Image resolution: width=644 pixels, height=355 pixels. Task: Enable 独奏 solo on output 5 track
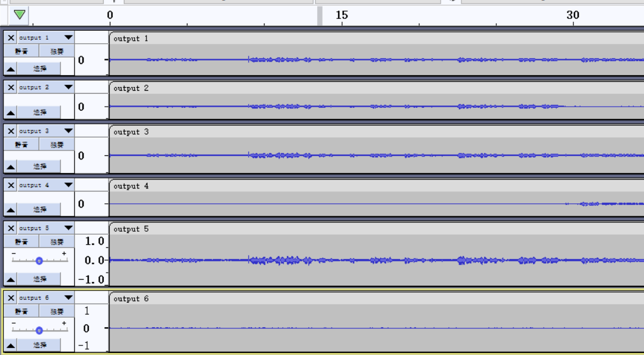57,242
